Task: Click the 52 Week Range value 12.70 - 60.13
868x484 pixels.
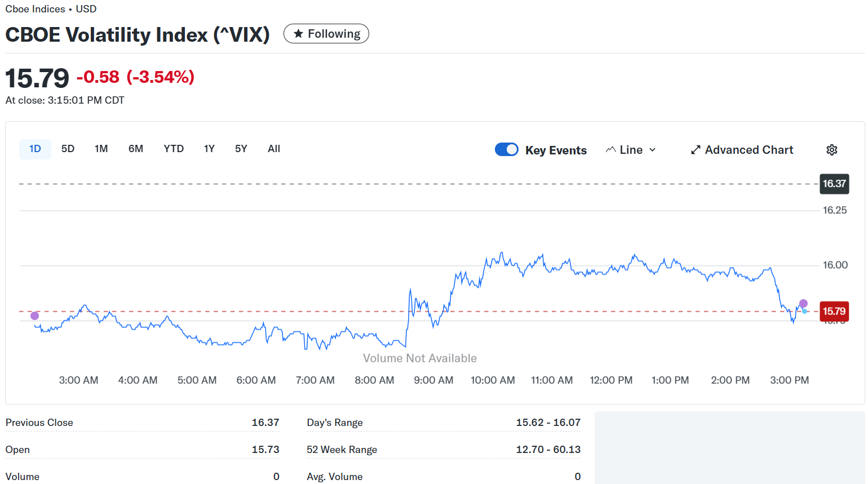Action: (548, 450)
